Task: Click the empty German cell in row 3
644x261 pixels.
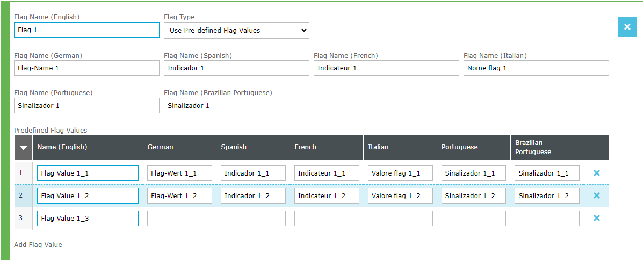Action: 179,219
